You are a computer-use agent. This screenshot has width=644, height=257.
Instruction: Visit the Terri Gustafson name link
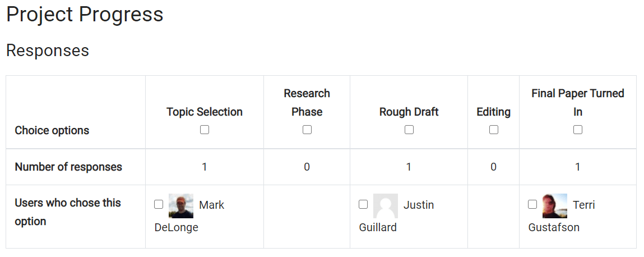(562, 216)
